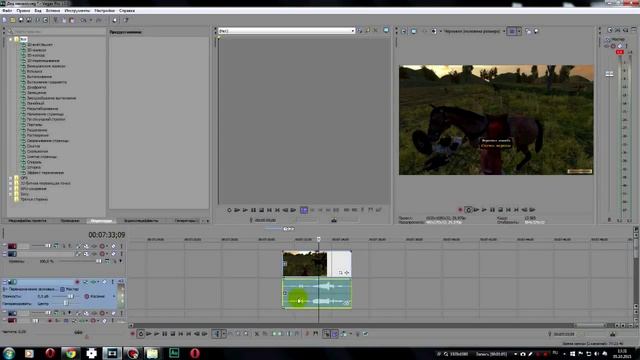Viewport: 640px width, 360px height.
Task: Click the audio track pan slider handle
Action: tap(66, 303)
